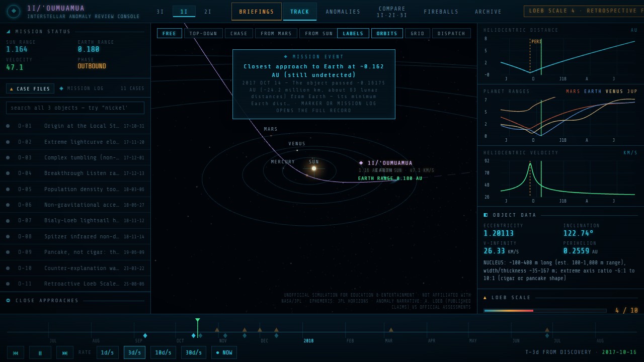The width and height of the screenshot is (644, 362).
Task: Open the BRIEFINGS tab
Action: [257, 12]
